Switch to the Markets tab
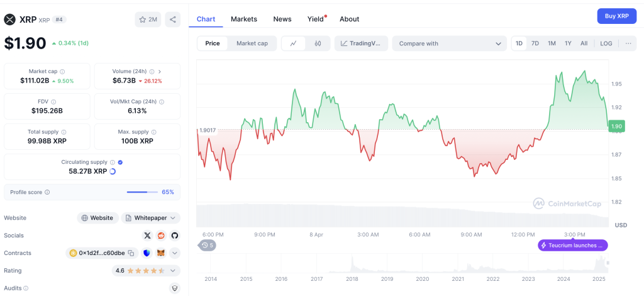This screenshot has height=296, width=644. 244,19
